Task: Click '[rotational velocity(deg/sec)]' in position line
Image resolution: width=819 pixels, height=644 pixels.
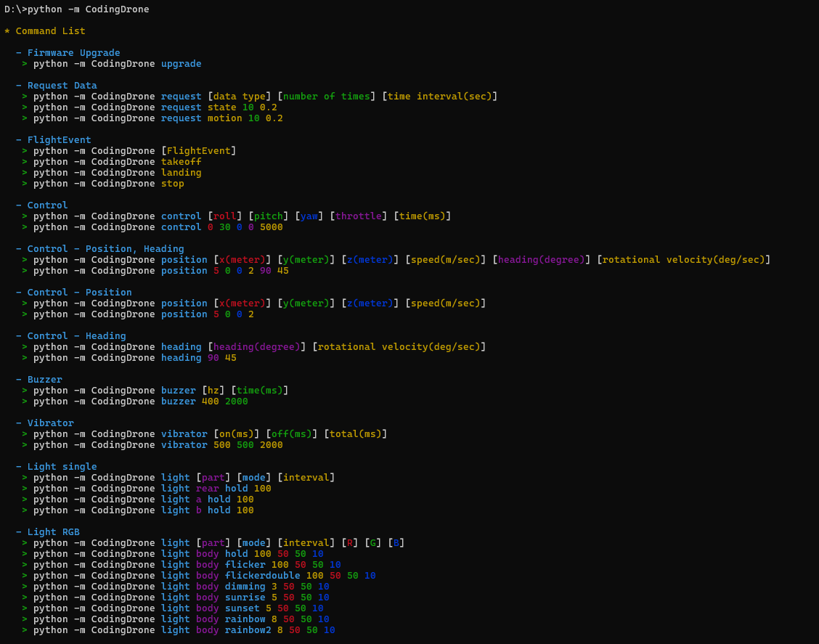Action: coord(684,260)
